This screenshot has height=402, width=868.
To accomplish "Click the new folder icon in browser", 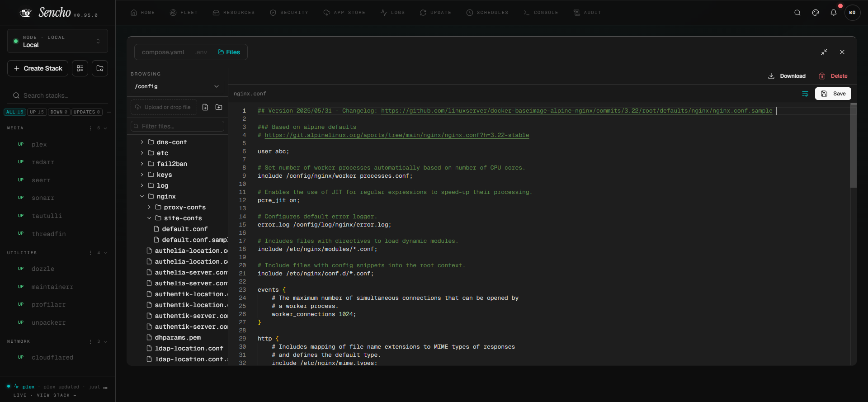I will tap(219, 107).
